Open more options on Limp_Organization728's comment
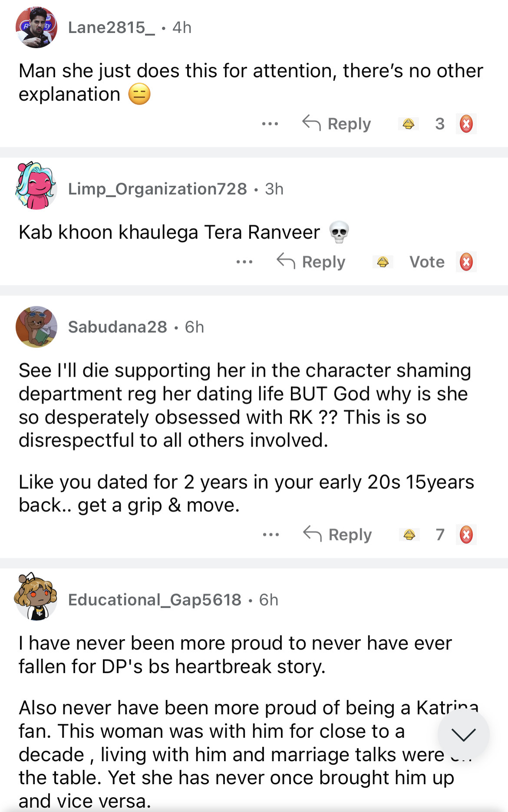508x812 pixels. pos(244,262)
